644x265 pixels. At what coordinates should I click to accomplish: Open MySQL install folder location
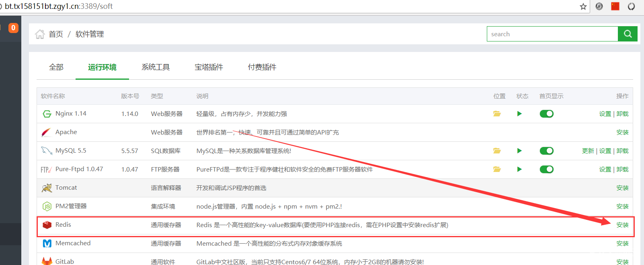[x=497, y=151]
